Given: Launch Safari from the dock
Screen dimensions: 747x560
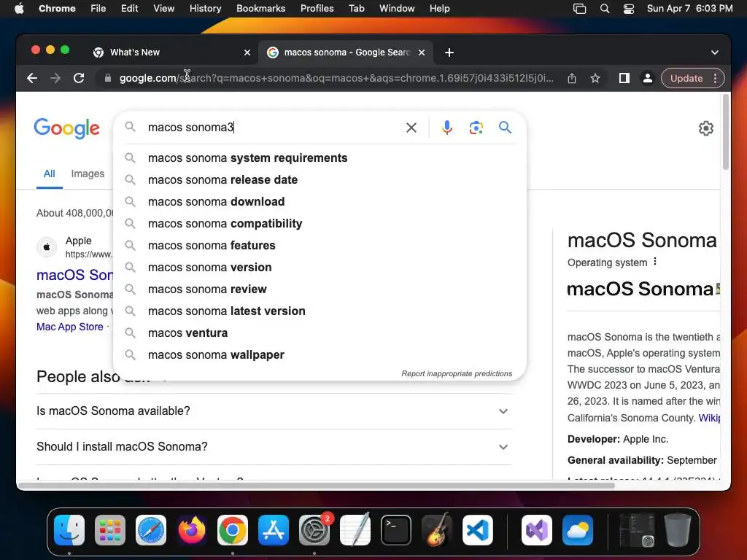Looking at the screenshot, I should click(151, 530).
